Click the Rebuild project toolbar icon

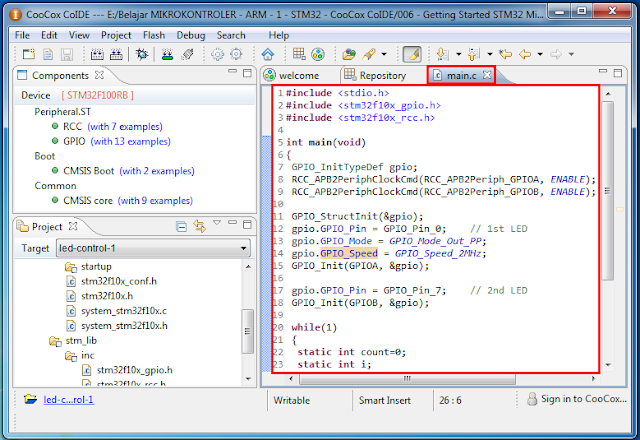[116, 54]
